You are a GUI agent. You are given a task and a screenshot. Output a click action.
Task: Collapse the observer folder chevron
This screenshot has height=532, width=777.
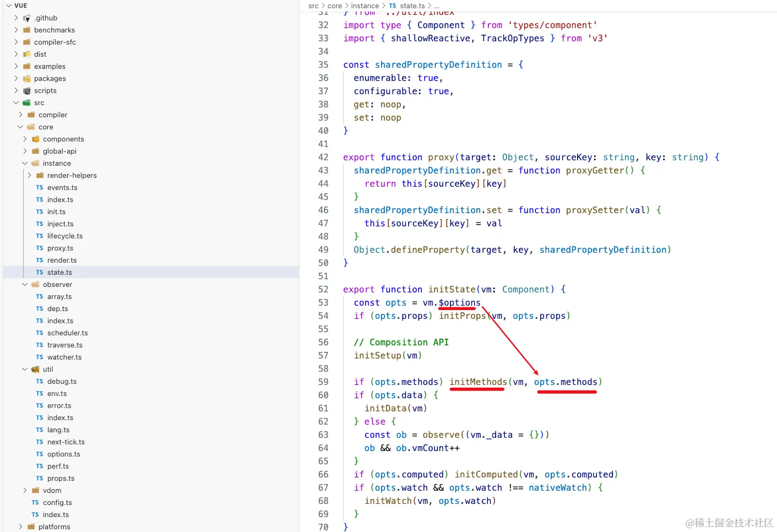[x=25, y=285]
